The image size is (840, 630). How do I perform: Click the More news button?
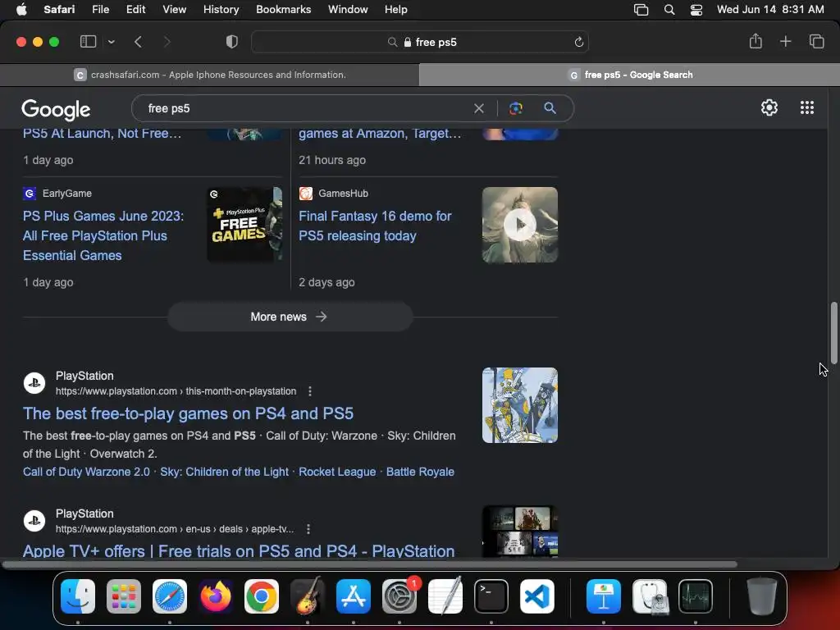[290, 317]
